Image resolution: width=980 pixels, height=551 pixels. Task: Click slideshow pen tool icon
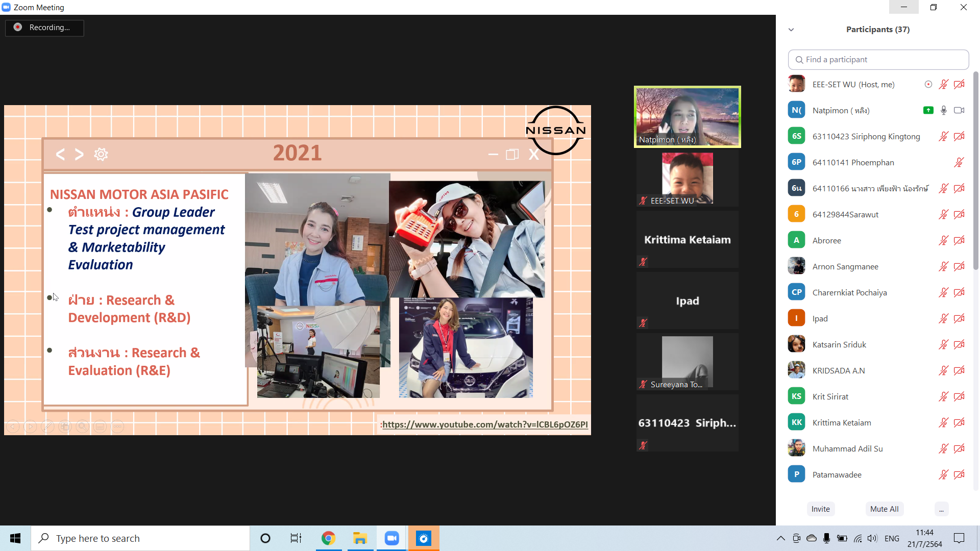coord(47,427)
